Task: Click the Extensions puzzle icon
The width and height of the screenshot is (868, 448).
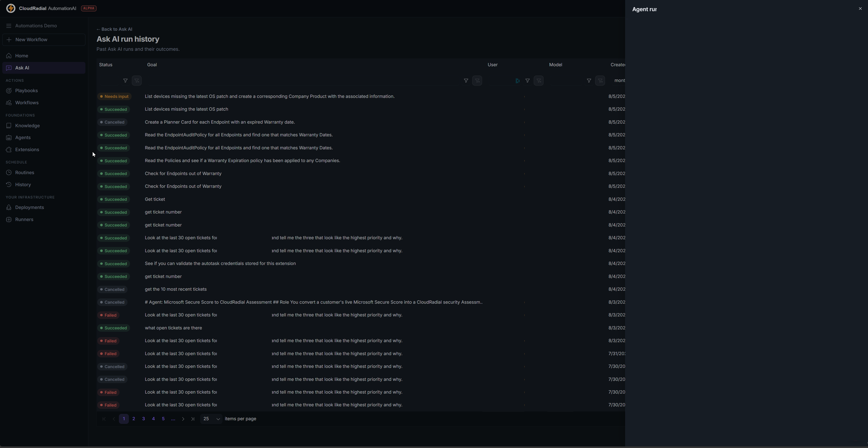Action: [9, 150]
